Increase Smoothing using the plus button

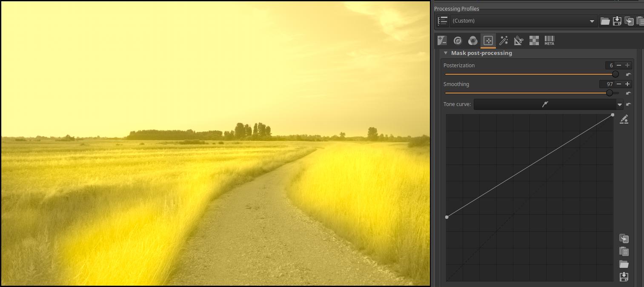click(627, 84)
